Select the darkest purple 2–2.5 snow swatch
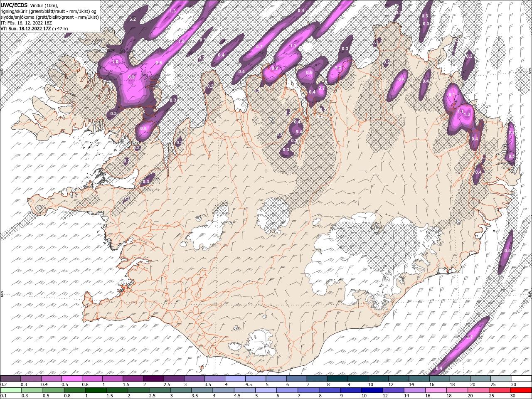Viewport: 532px width, 399px height. [153, 379]
